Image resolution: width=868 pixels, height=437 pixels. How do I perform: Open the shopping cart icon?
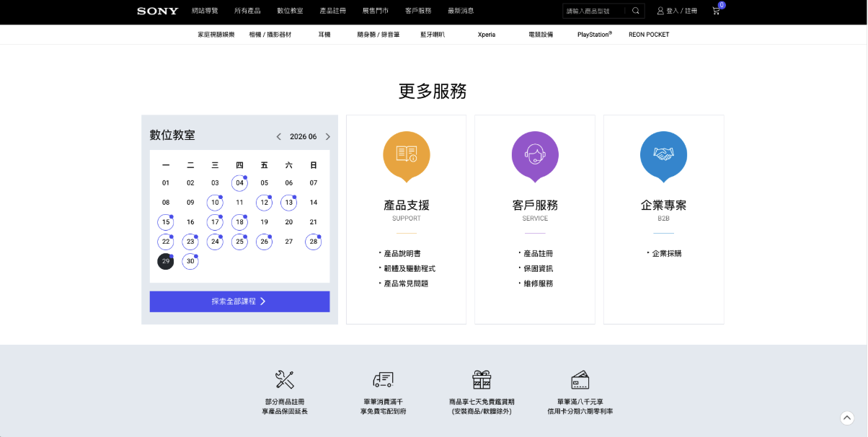tap(716, 11)
